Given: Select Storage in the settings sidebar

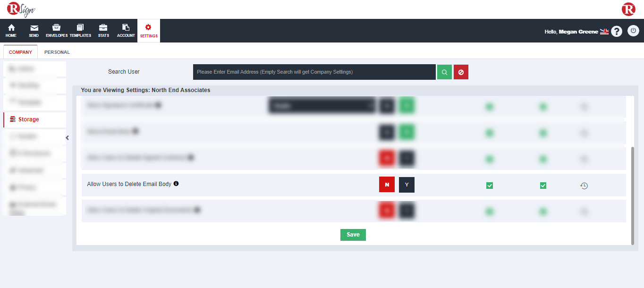Looking at the screenshot, I should pyautogui.click(x=34, y=119).
